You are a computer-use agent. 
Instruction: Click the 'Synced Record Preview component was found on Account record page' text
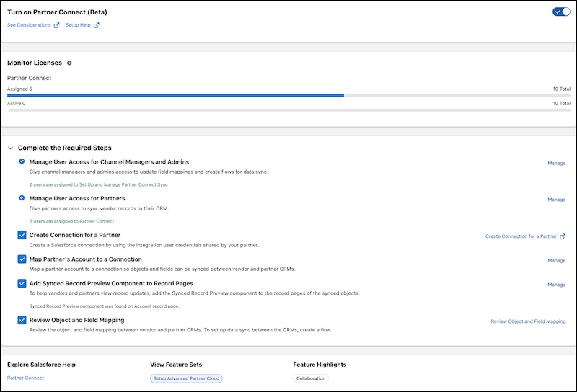105,306
